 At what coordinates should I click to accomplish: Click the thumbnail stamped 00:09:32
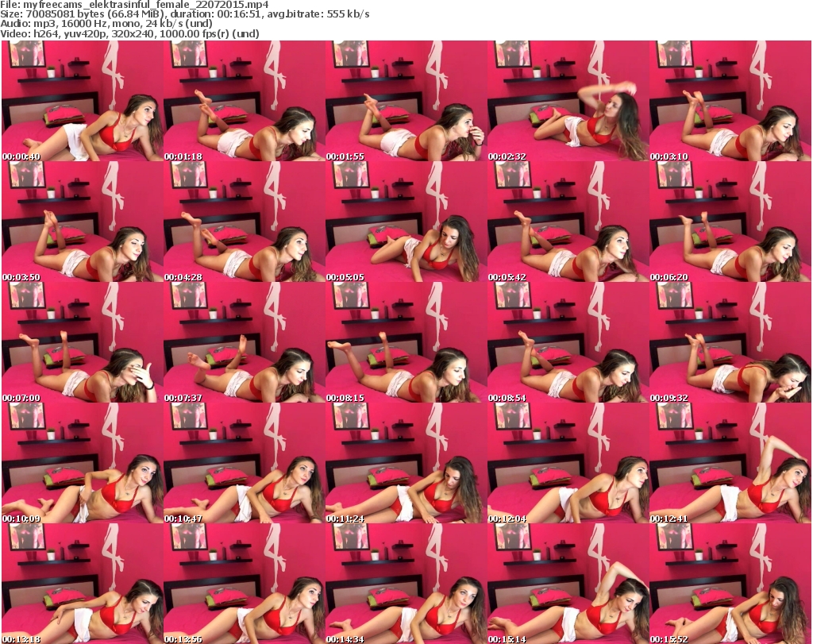coord(730,342)
